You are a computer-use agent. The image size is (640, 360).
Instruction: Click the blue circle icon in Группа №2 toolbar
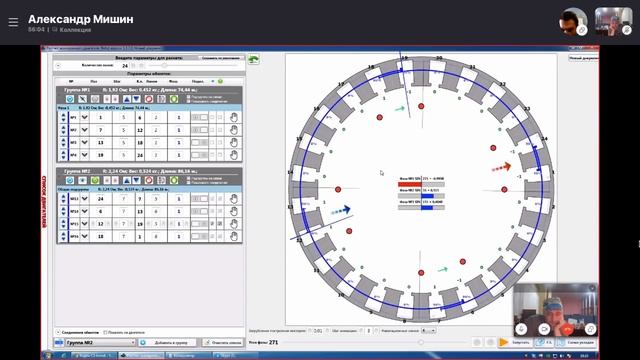click(x=70, y=180)
